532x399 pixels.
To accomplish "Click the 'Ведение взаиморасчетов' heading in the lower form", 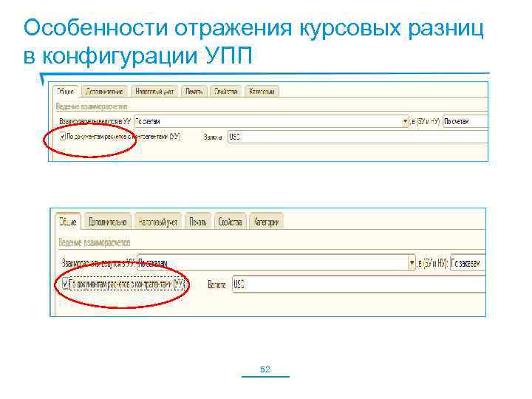I will (94, 242).
